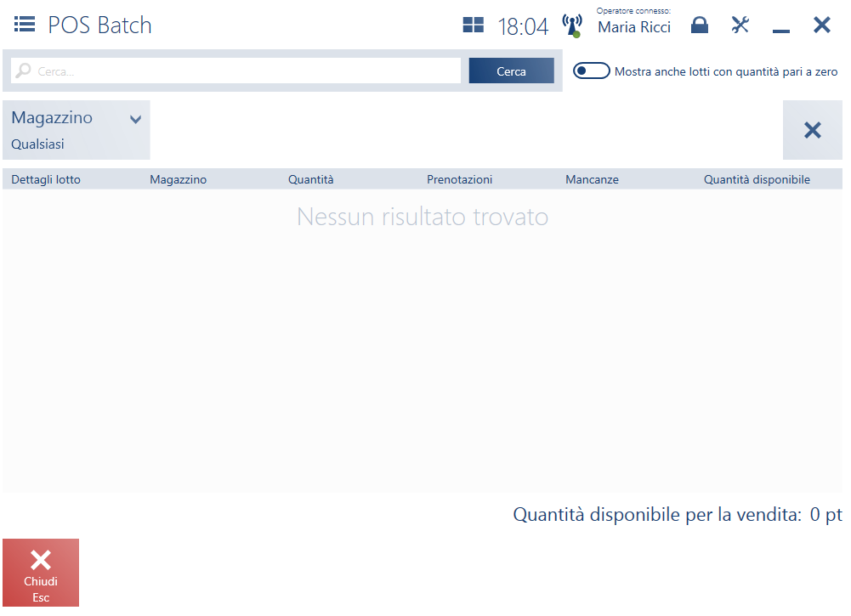Minimize the POS application window
This screenshot has width=851, height=616.
[780, 31]
